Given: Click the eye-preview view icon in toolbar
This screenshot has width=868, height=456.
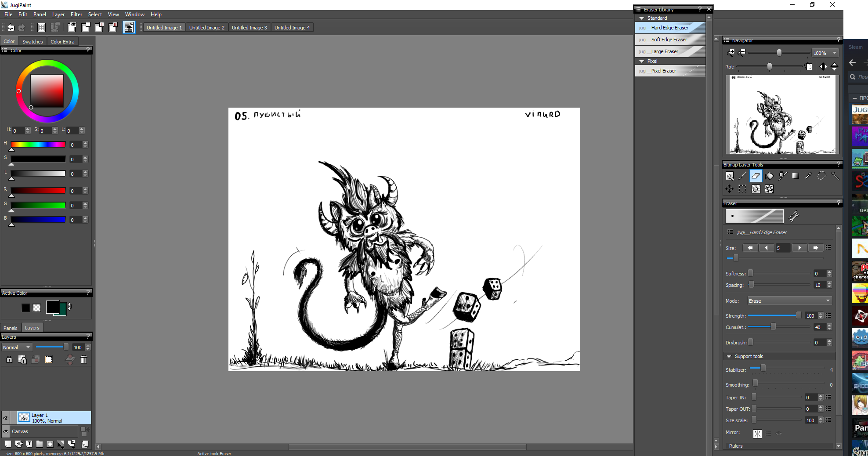Looking at the screenshot, I should [72, 28].
